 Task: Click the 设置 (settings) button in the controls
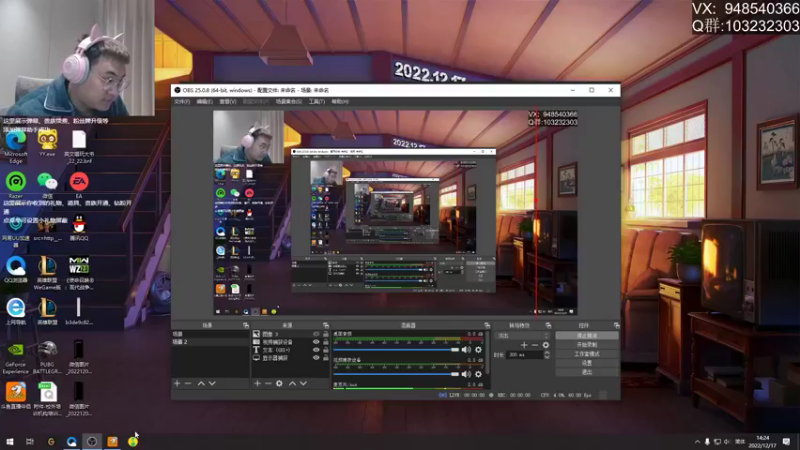tap(587, 363)
